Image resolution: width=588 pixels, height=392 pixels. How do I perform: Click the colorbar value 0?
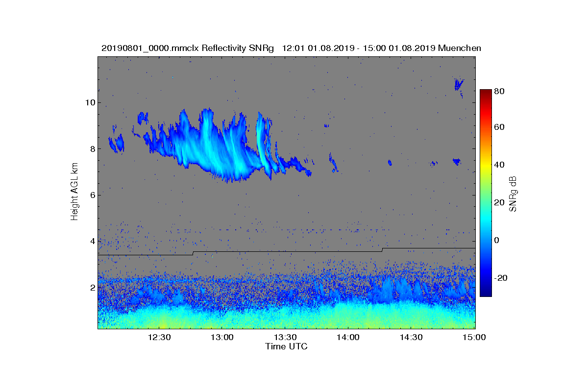coord(497,240)
